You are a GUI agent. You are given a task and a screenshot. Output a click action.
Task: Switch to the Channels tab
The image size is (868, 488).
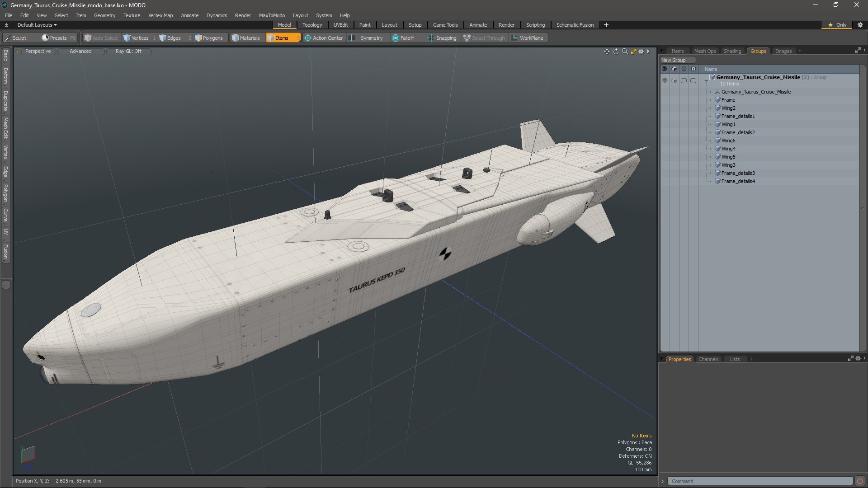(x=708, y=359)
